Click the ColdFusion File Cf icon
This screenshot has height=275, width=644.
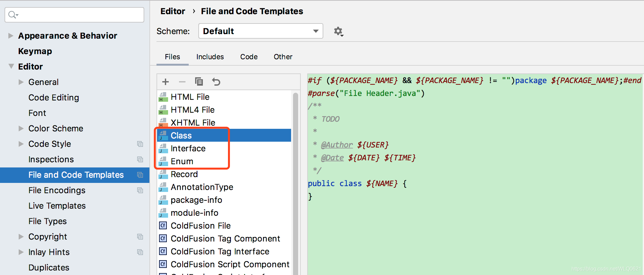click(163, 225)
